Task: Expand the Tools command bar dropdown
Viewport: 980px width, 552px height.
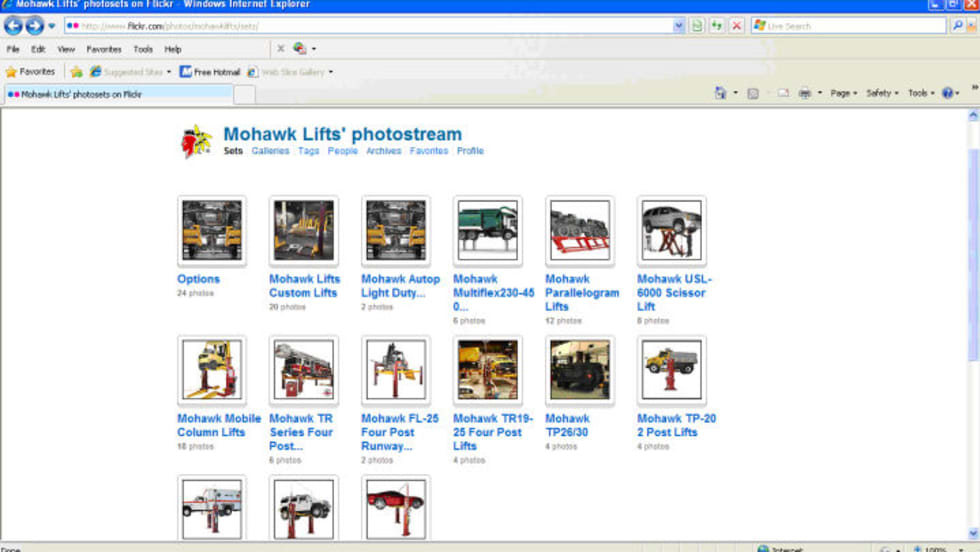Action: click(x=921, y=93)
